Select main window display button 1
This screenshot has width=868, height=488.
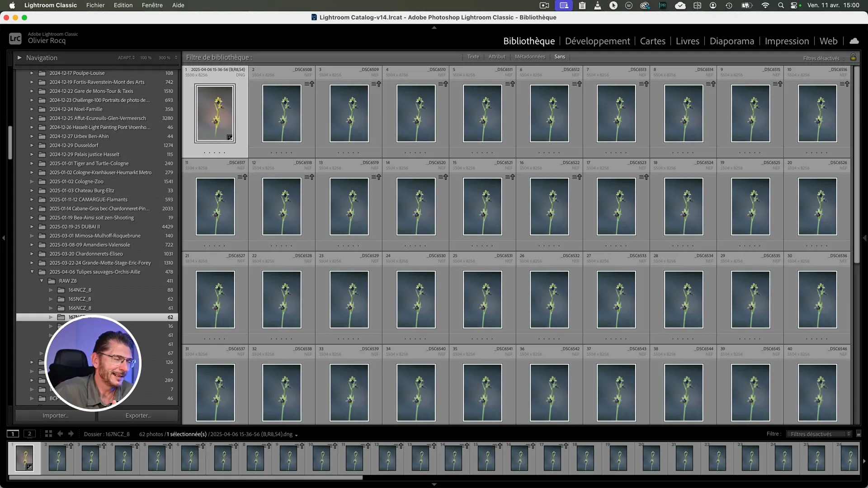[13, 434]
